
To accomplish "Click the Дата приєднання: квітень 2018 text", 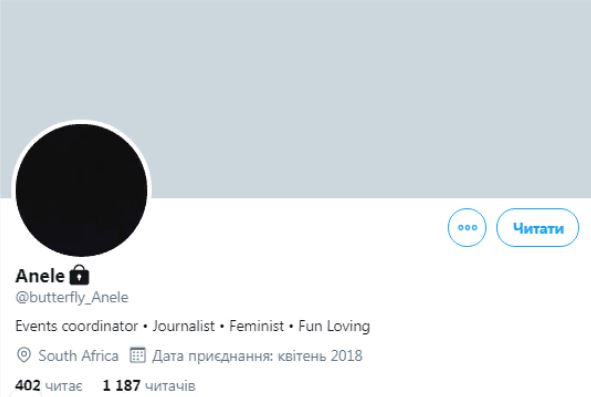I will pos(257,356).
